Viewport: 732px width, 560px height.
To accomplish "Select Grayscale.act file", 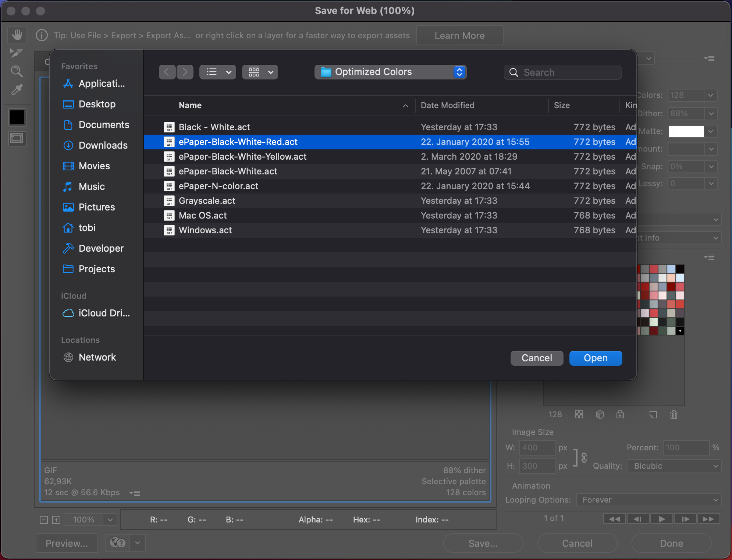I will click(x=207, y=201).
